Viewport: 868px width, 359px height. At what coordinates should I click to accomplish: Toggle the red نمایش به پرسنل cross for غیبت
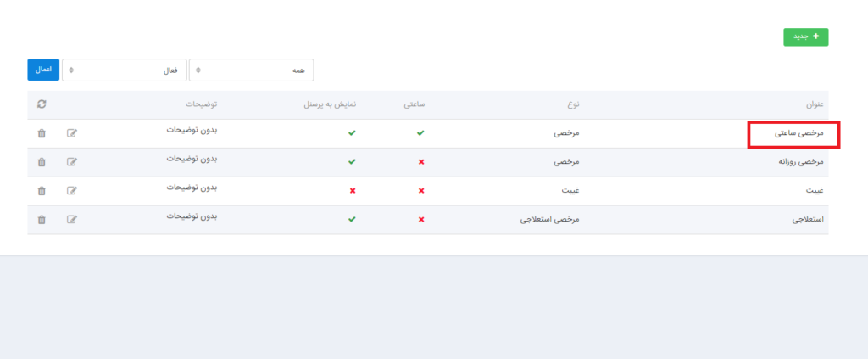coord(353,191)
